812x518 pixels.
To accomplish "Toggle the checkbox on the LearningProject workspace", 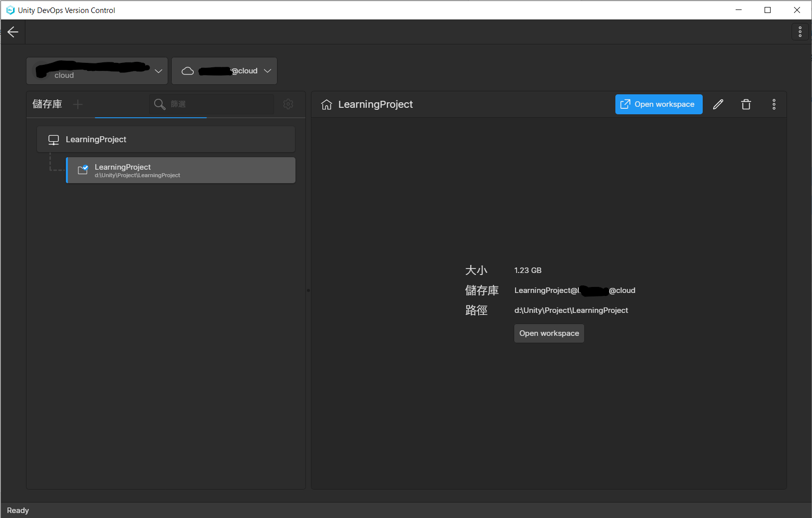I will 85,167.
